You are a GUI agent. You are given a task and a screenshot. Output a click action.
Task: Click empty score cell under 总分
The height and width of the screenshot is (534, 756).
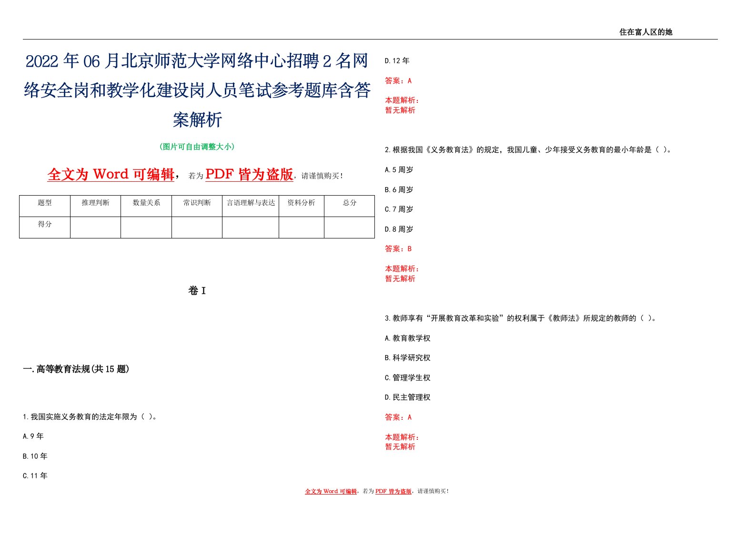(x=350, y=227)
